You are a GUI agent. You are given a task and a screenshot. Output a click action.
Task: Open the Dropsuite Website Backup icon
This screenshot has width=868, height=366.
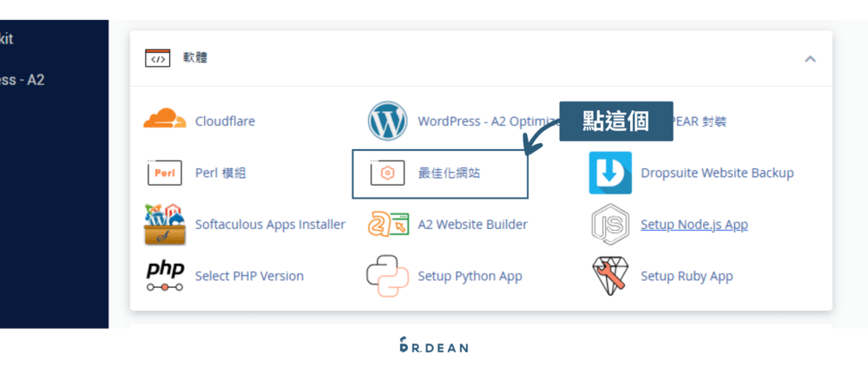tap(610, 173)
